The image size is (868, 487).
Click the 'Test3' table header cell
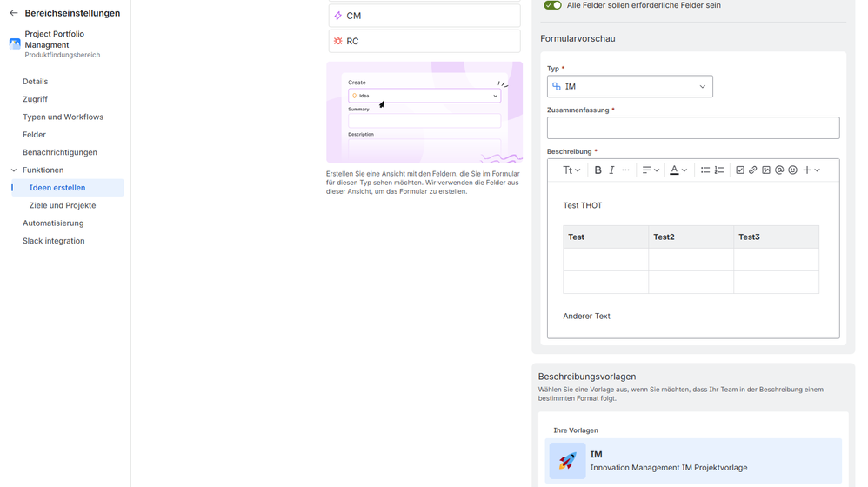coord(776,237)
